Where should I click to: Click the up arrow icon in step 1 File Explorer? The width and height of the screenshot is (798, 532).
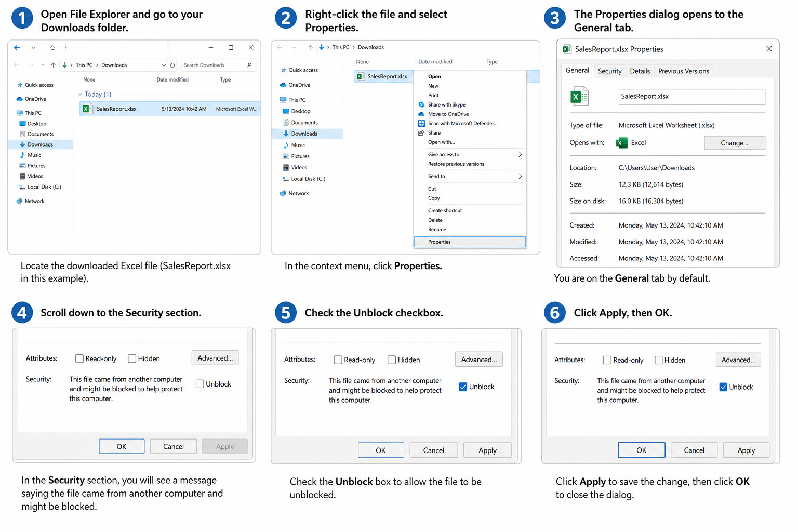53,65
